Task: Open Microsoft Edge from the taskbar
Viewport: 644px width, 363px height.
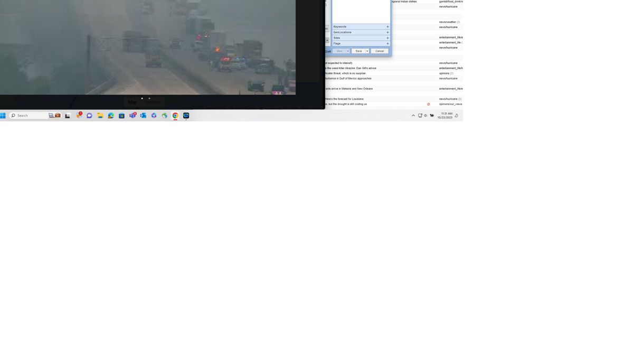Action: pyautogui.click(x=111, y=116)
